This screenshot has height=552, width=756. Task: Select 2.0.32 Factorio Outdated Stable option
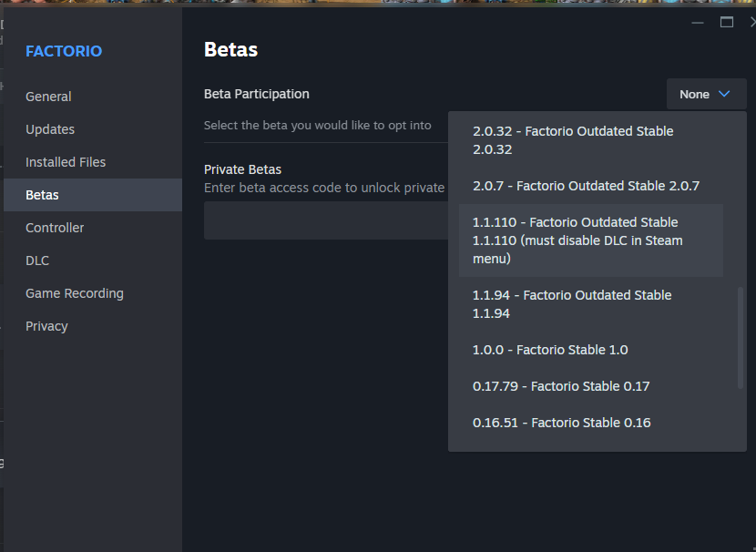pos(590,140)
